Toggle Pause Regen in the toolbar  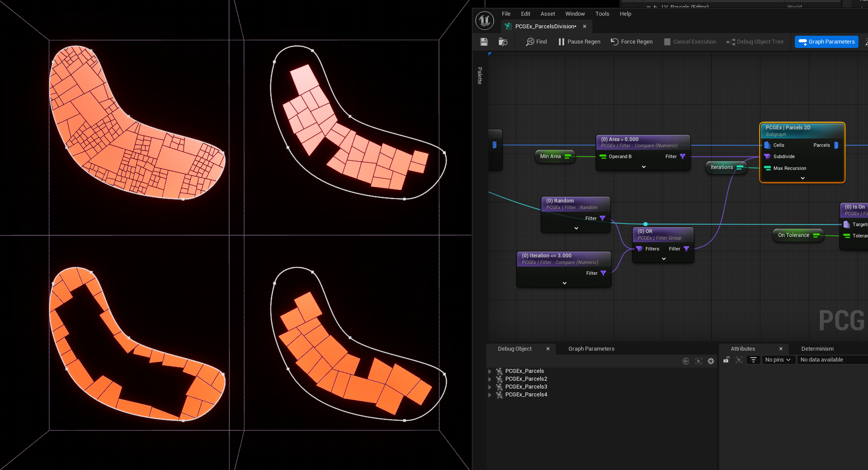click(579, 42)
